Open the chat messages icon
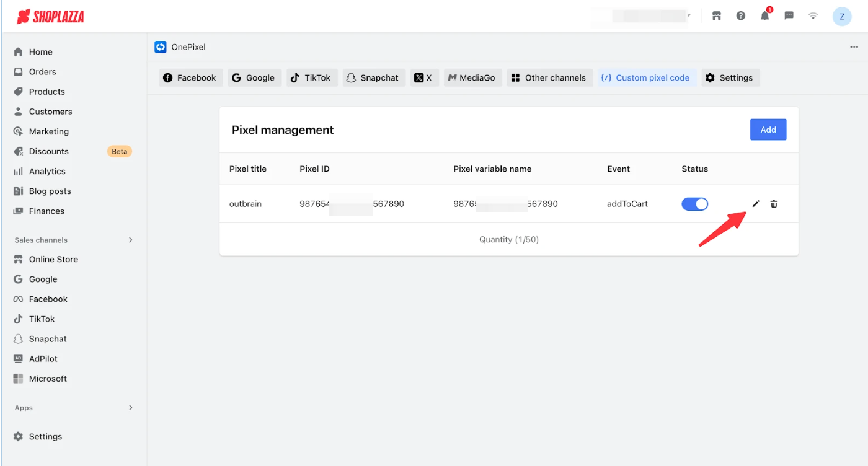 [789, 16]
